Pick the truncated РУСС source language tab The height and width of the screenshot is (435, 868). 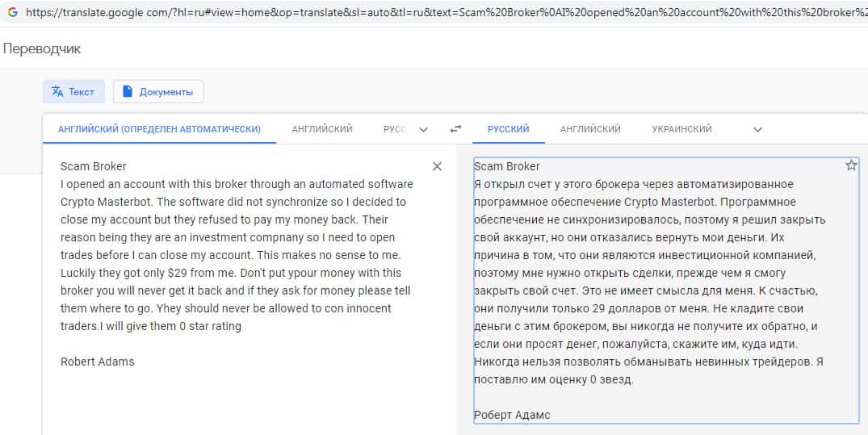tap(394, 129)
